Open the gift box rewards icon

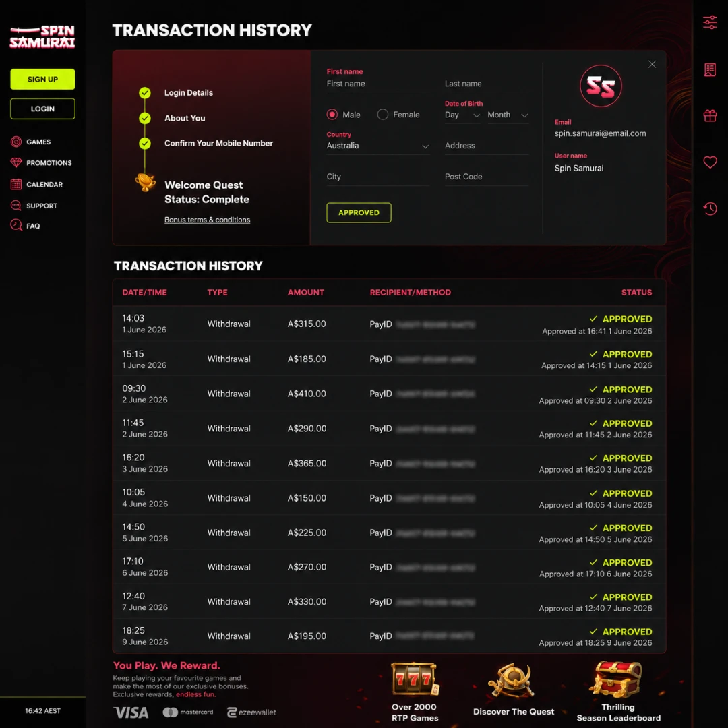[x=710, y=115]
